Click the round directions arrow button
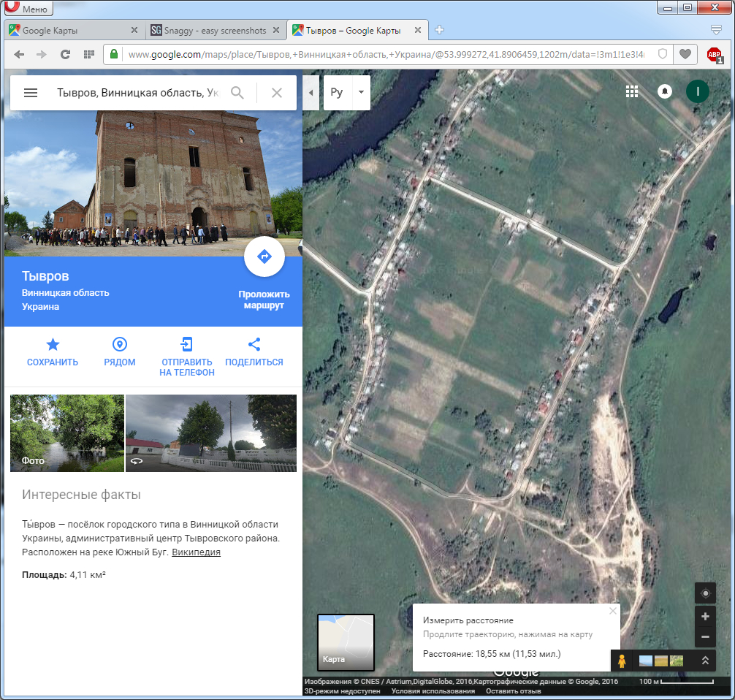 (x=264, y=256)
